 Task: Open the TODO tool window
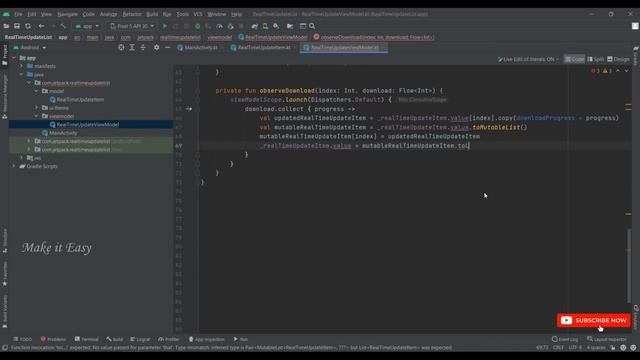(x=23, y=339)
